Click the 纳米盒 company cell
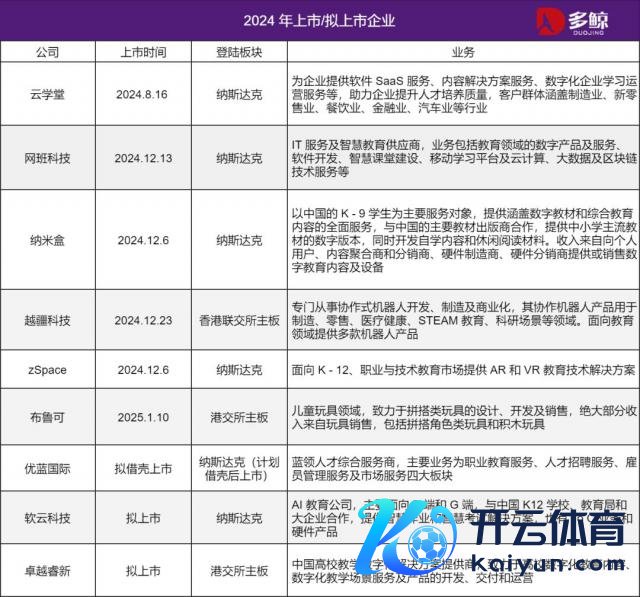640x597 pixels. pos(47,240)
